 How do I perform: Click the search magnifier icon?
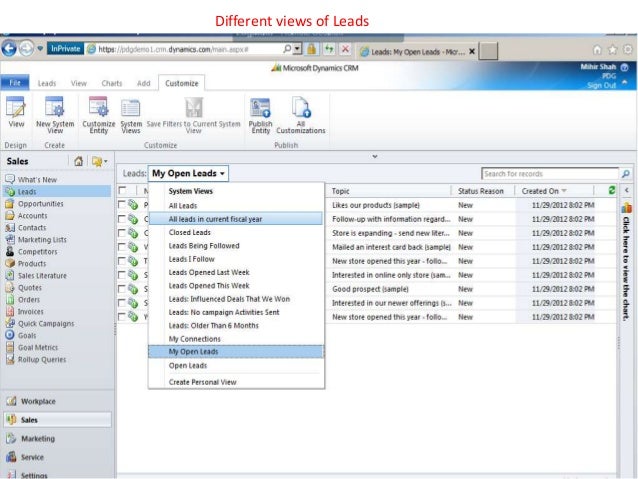click(x=625, y=173)
